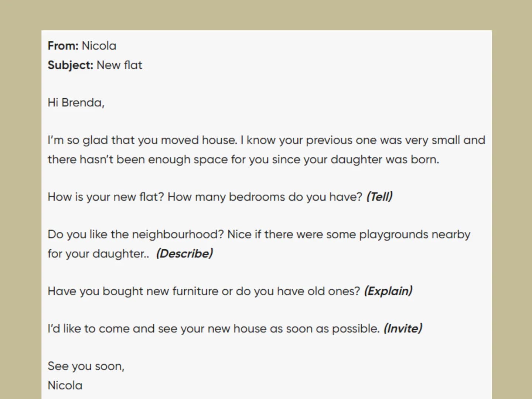Click the closing 'See you soon,'
The height and width of the screenshot is (399, 532).
(x=86, y=366)
